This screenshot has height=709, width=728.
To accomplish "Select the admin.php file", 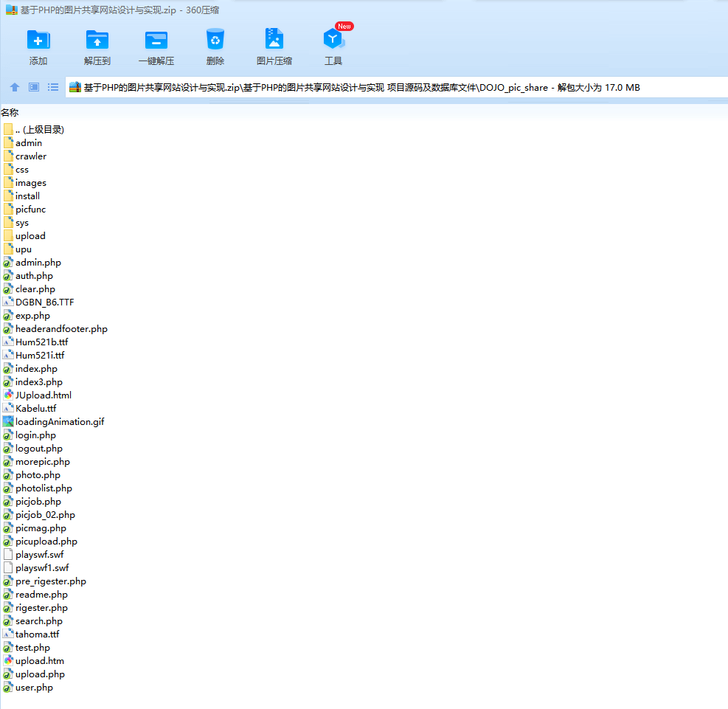I will [x=32, y=263].
